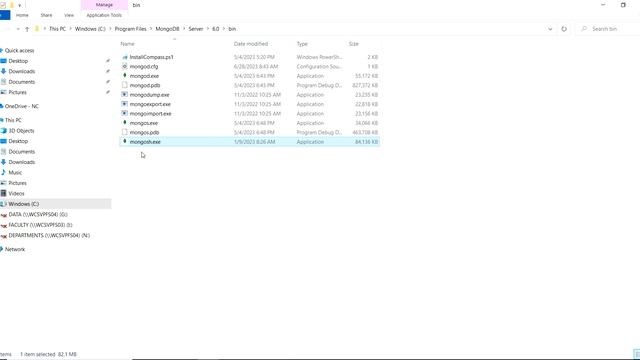Expand breadcrumb arrow after Program Files
Screen dimensions: 640x360
(151, 29)
